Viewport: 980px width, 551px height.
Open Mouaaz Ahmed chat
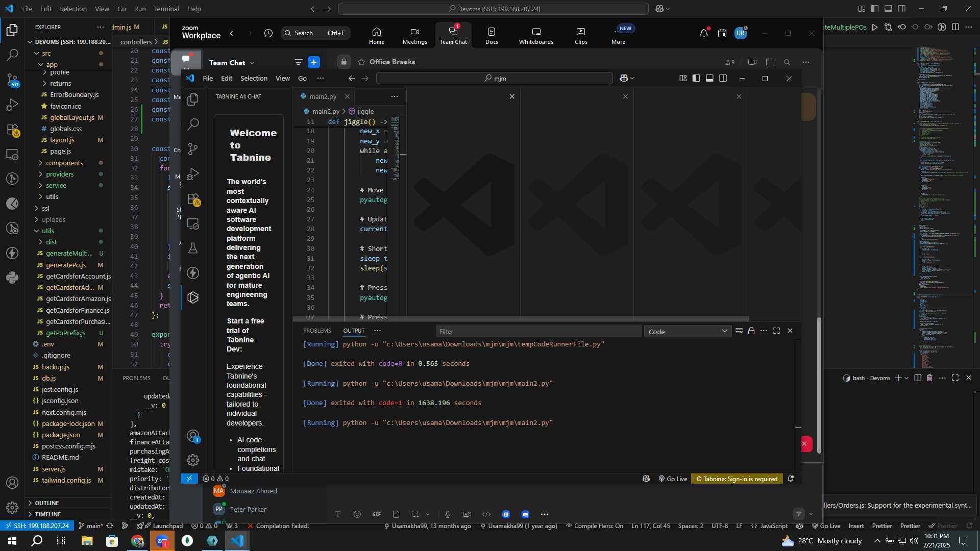coord(254,491)
